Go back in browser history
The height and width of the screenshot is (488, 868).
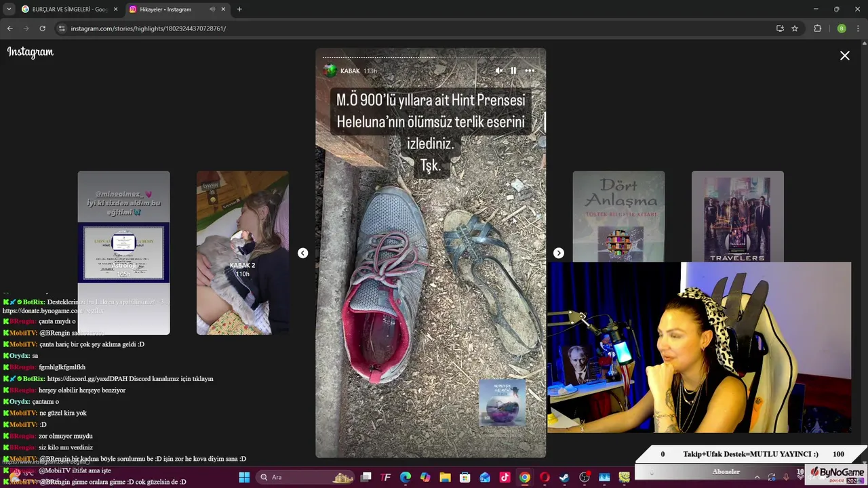coord(10,28)
